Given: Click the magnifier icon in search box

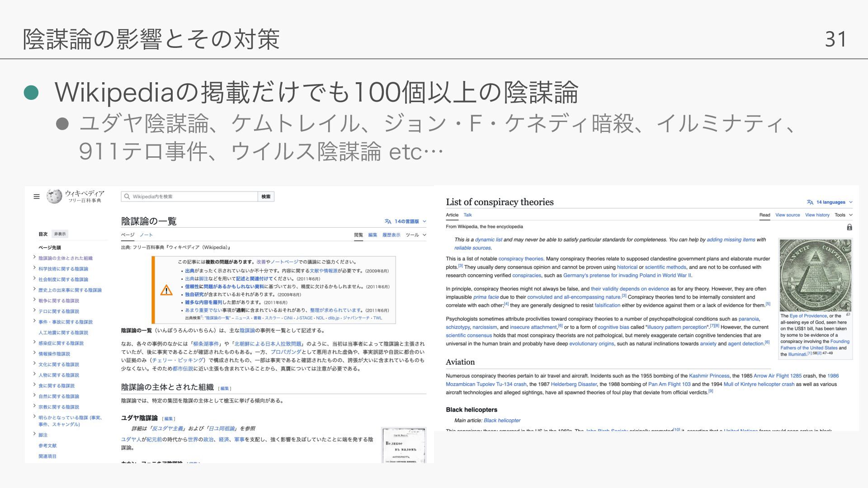Looking at the screenshot, I should [x=127, y=197].
